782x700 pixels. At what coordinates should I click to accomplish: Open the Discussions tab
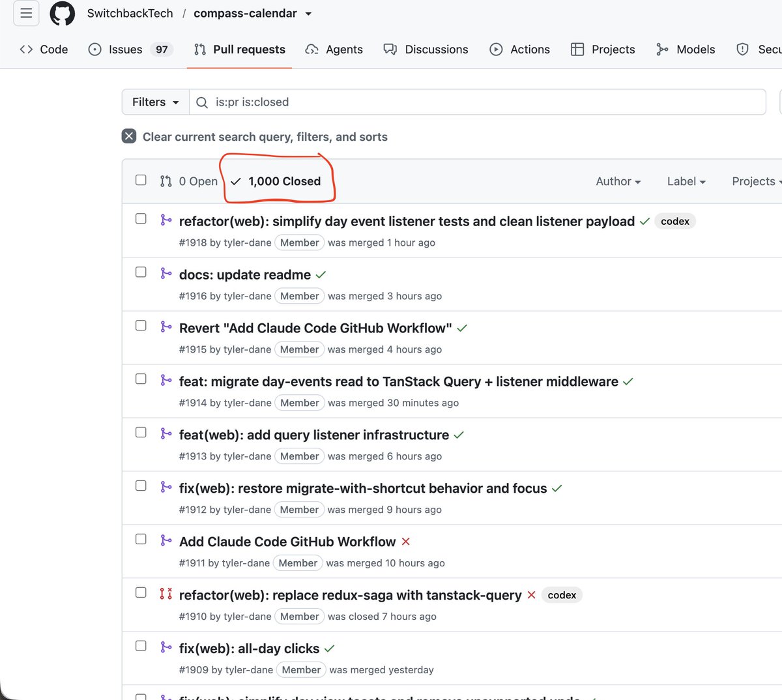pos(426,50)
